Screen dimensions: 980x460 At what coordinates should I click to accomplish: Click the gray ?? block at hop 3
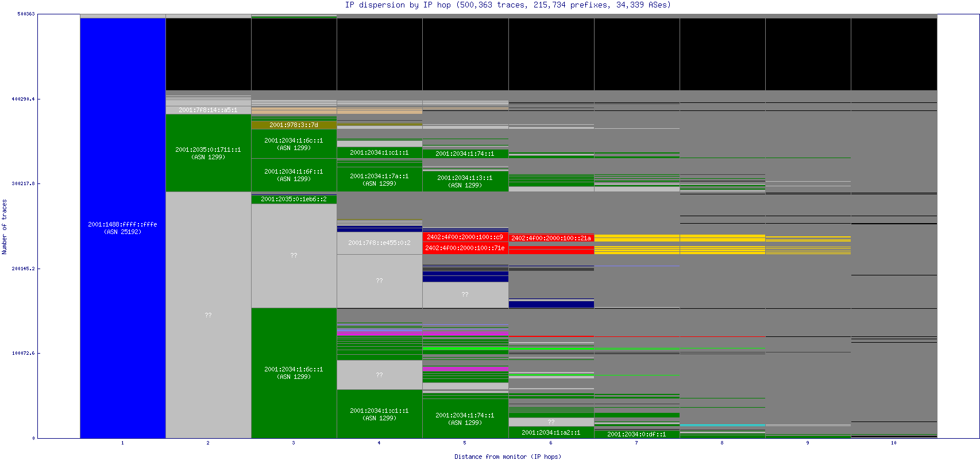(x=294, y=255)
